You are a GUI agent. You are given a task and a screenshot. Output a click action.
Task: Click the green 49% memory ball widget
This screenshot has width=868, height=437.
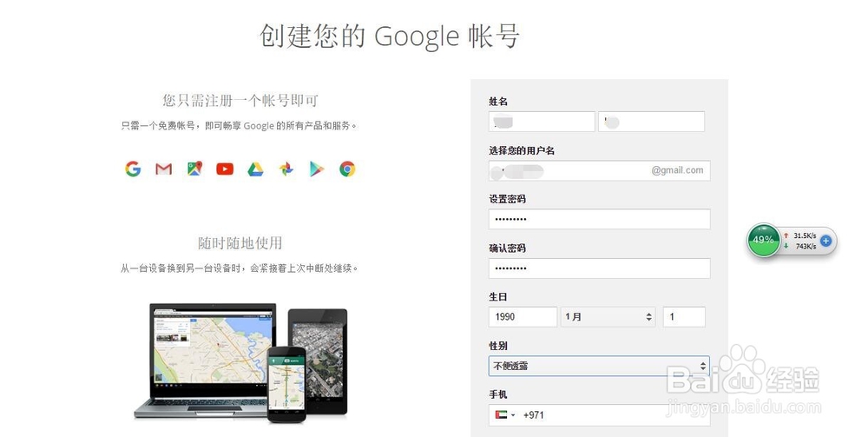point(764,240)
